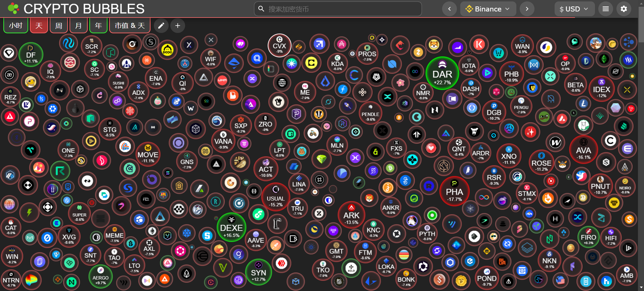Open the Binance exchange dropdown
The width and height of the screenshot is (644, 291).
pyautogui.click(x=488, y=9)
